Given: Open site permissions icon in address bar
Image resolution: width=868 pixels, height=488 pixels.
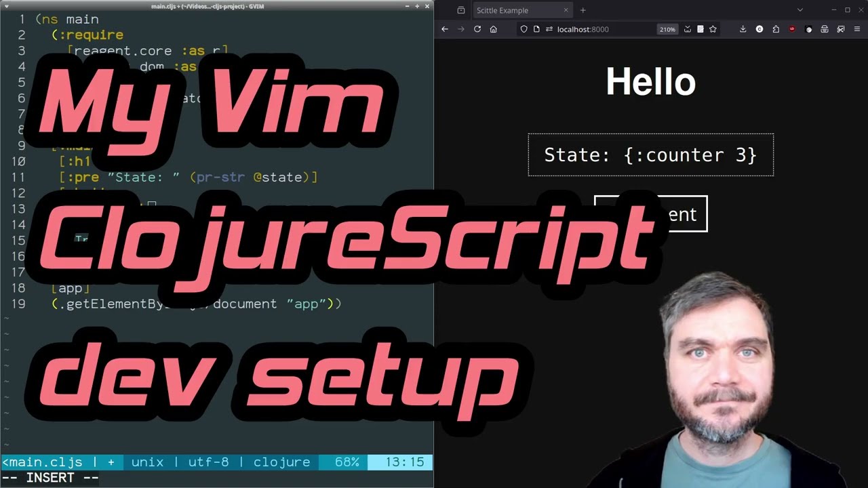Looking at the screenshot, I should pyautogui.click(x=549, y=29).
